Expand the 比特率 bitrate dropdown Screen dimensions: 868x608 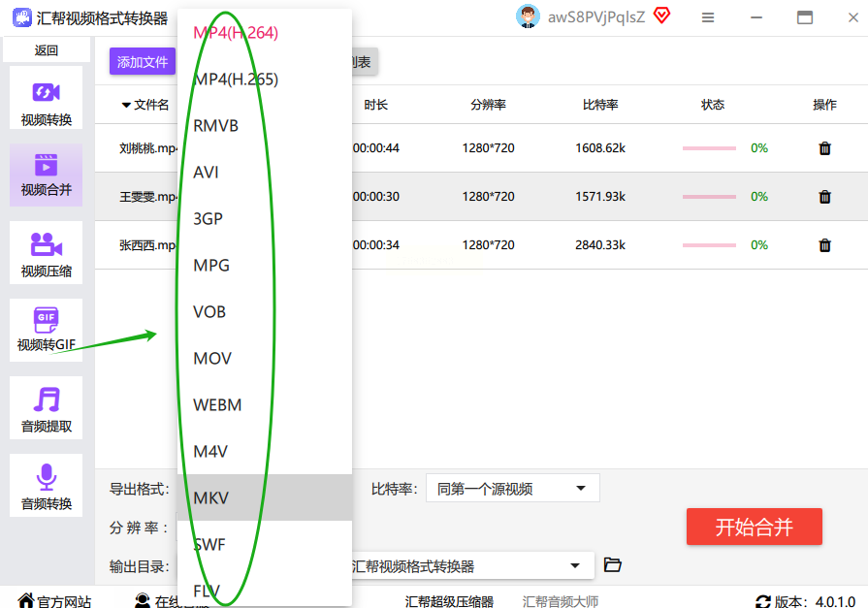tap(513, 488)
